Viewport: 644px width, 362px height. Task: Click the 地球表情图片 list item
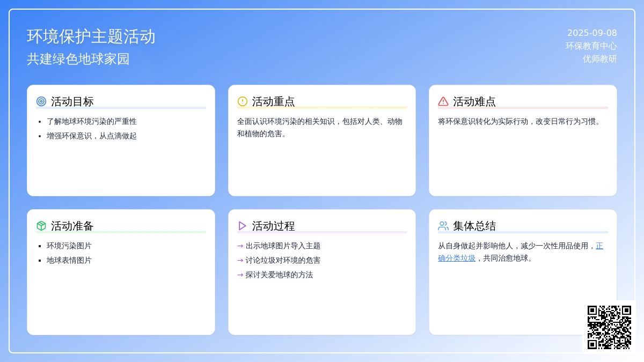coord(69,261)
